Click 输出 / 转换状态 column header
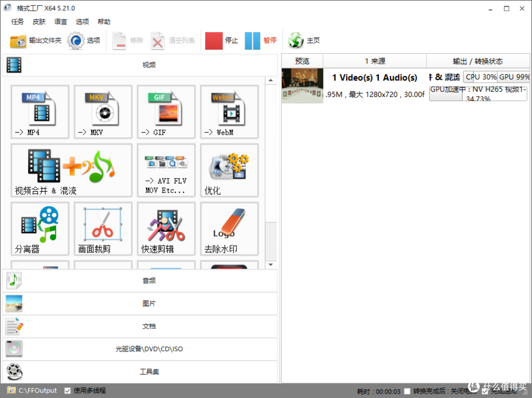532x398 pixels. [478, 61]
